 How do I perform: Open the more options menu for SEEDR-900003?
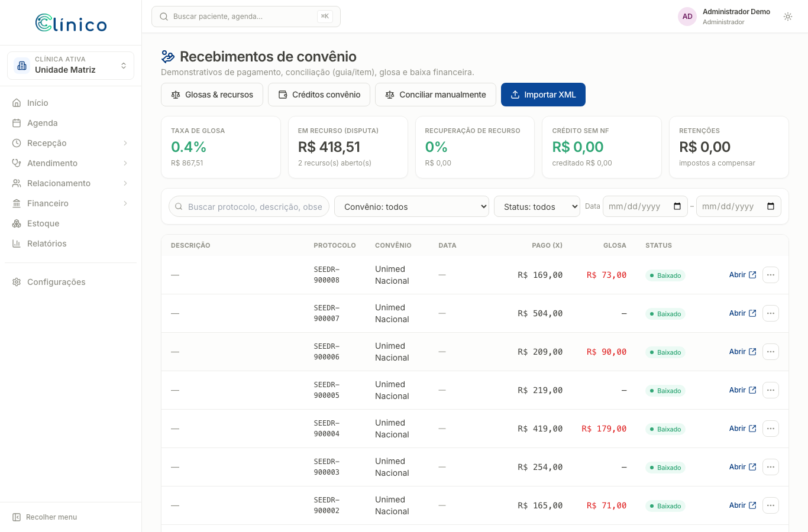[x=771, y=467]
